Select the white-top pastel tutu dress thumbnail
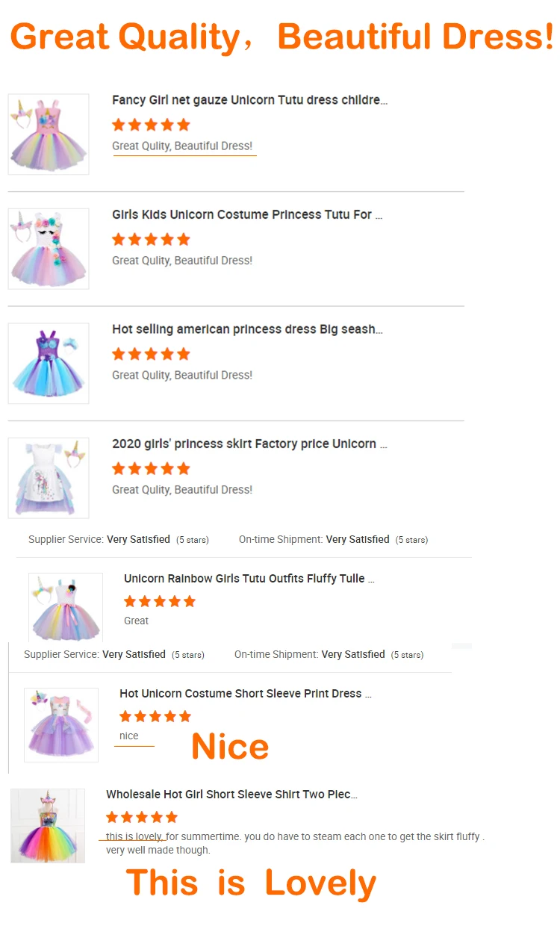The image size is (560, 926). 49,249
